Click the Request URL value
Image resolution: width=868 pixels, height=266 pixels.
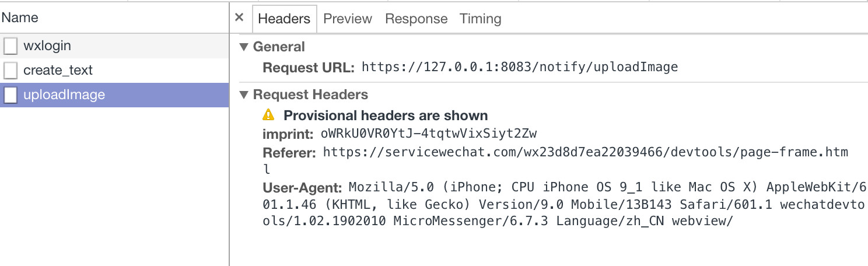[x=520, y=67]
